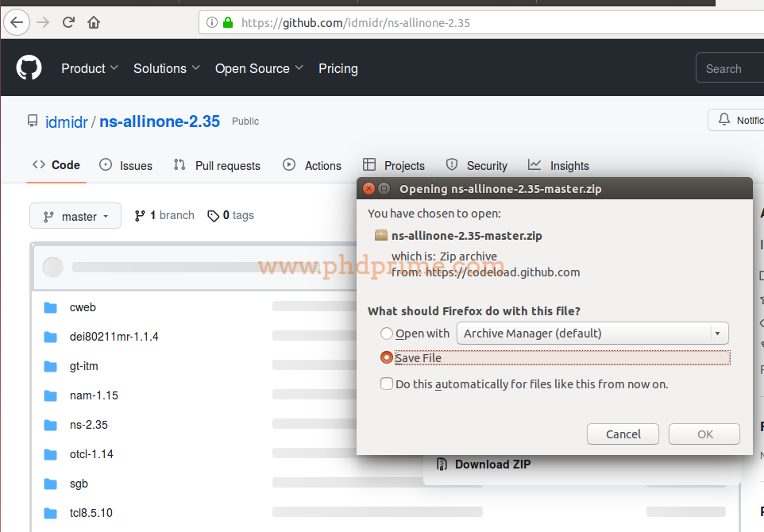Click the sgb folder icon
This screenshot has width=764, height=532.
point(50,484)
